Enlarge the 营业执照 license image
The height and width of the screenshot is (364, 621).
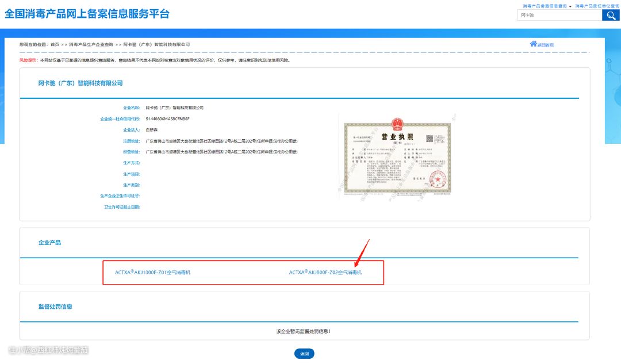point(397,157)
